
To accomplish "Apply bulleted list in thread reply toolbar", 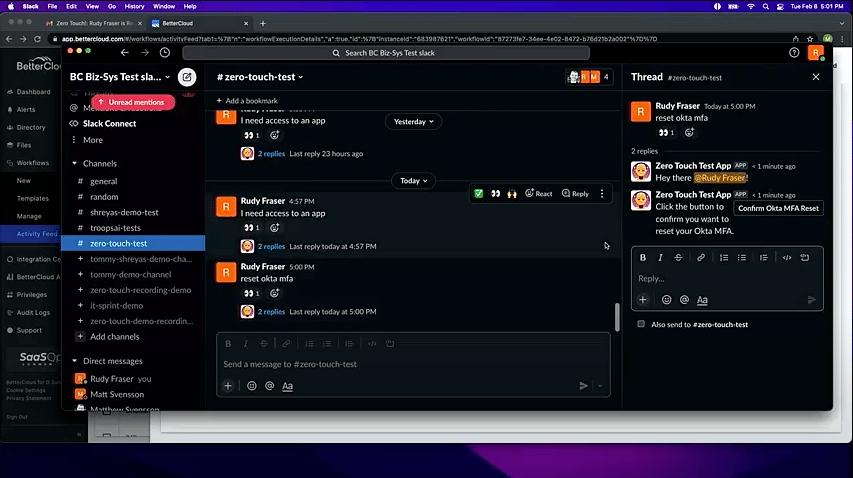I will coord(741,258).
